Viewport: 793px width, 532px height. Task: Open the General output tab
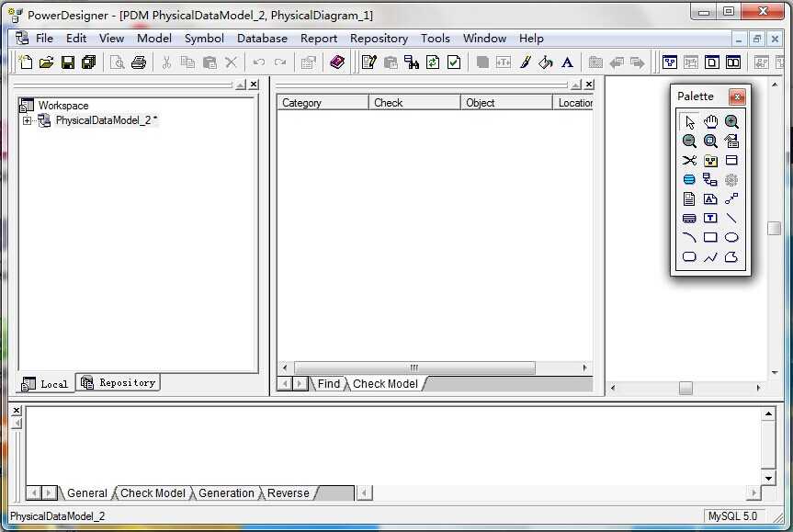pyautogui.click(x=87, y=493)
